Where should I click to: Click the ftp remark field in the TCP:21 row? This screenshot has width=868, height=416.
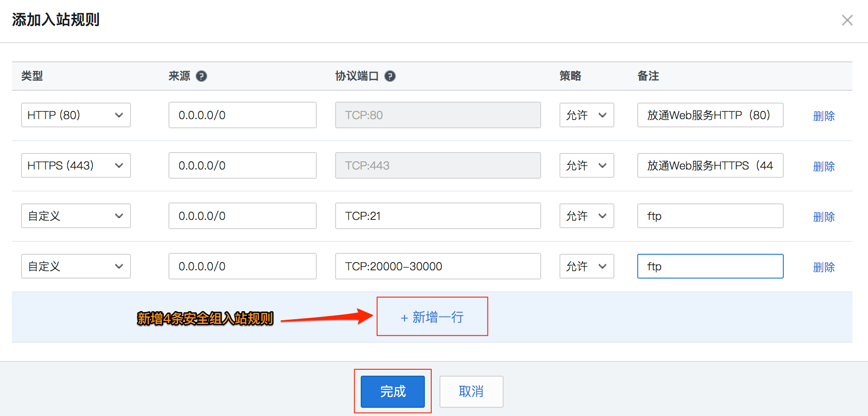[x=711, y=216]
